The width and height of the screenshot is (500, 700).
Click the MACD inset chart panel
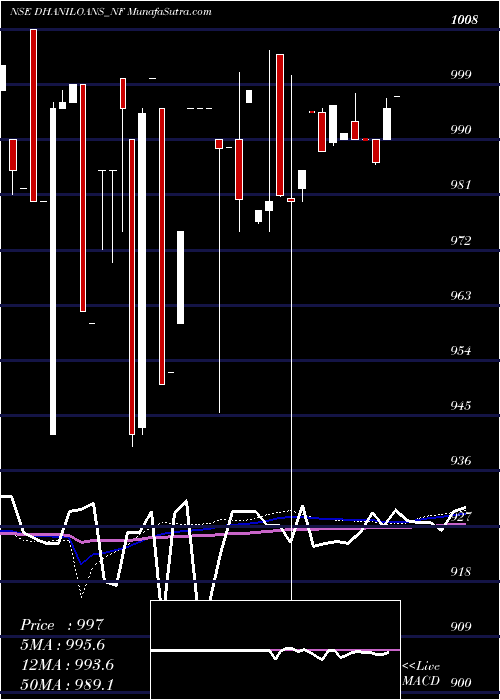pos(275,650)
